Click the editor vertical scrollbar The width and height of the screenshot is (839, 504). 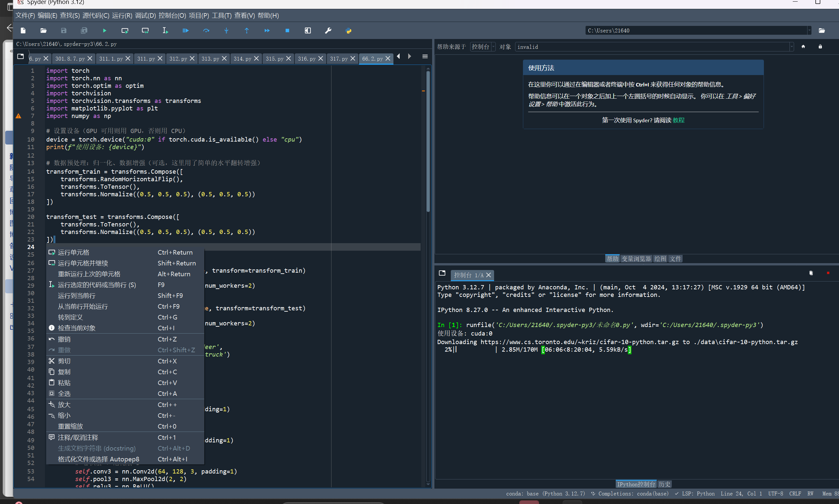coord(428,143)
